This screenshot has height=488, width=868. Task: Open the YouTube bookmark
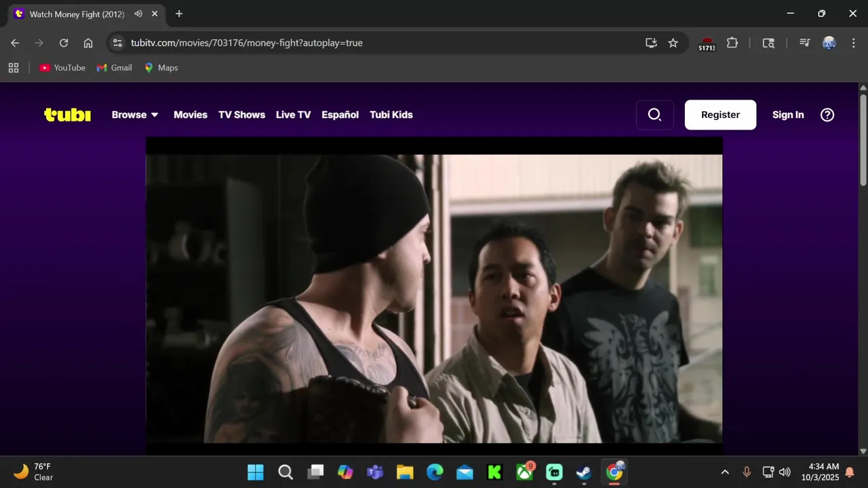pyautogui.click(x=62, y=68)
